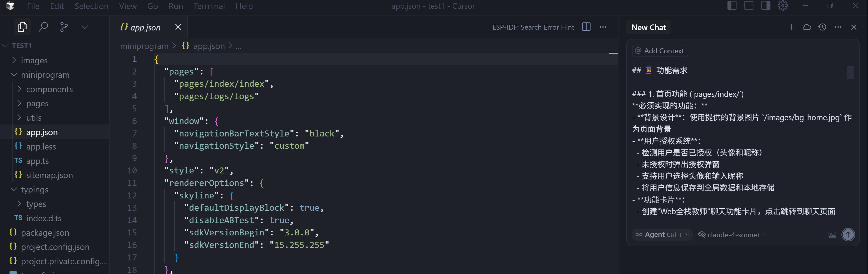
Task: Close the app.json editor tab
Action: pyautogui.click(x=178, y=27)
